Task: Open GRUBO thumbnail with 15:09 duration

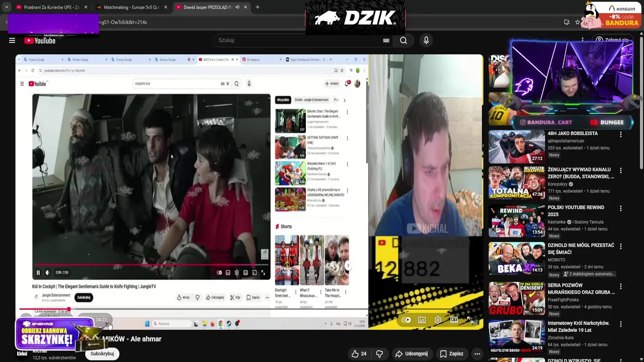Action: [517, 299]
